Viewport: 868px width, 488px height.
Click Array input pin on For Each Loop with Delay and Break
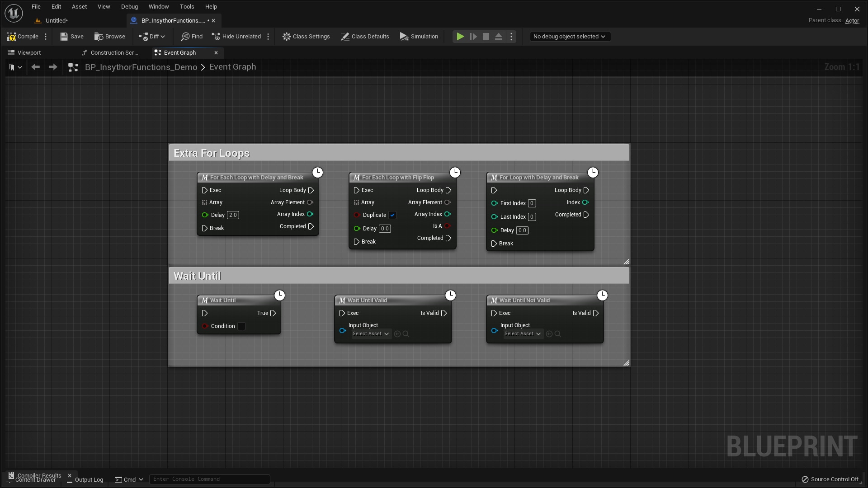point(204,202)
